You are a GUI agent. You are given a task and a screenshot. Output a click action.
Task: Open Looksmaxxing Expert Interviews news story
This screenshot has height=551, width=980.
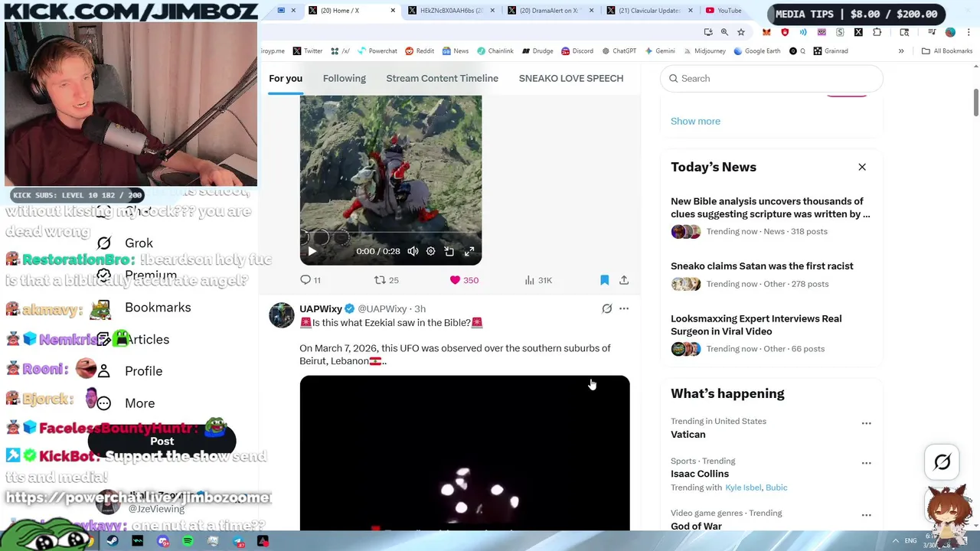(x=756, y=324)
